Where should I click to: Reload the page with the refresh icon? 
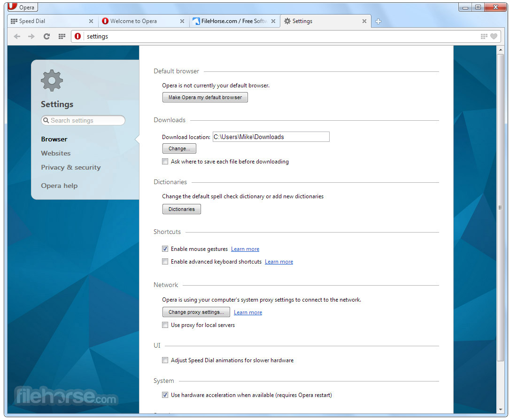(46, 37)
